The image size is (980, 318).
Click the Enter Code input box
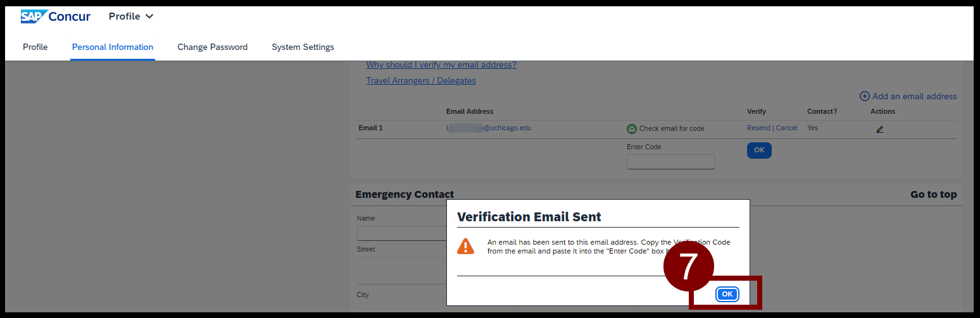(670, 162)
